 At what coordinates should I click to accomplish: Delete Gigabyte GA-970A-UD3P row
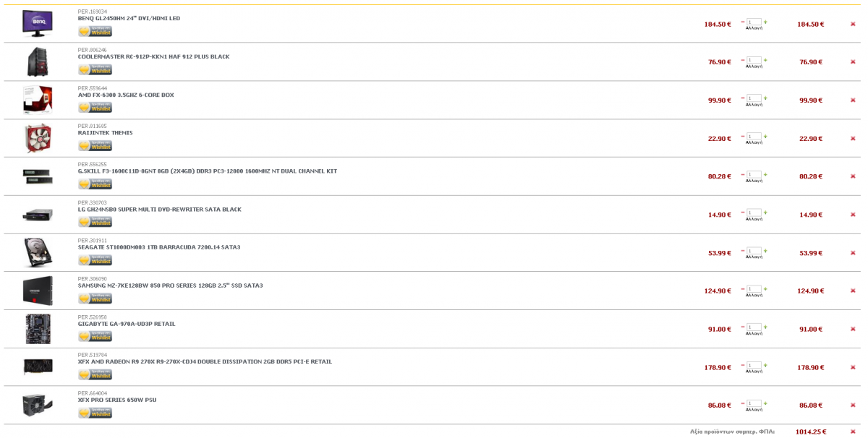[853, 329]
